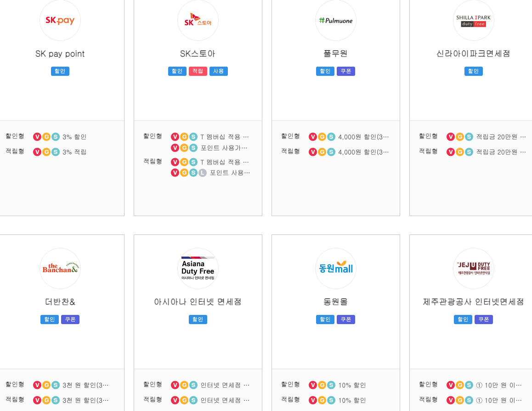
Task: Click 쿠폰 tag under 더반찬&
Action: [70, 320]
